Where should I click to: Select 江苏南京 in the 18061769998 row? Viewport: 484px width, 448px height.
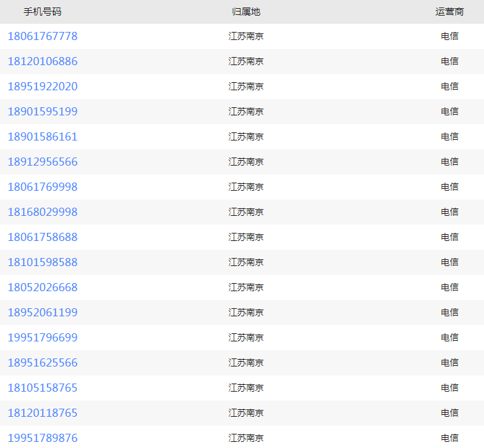246,187
